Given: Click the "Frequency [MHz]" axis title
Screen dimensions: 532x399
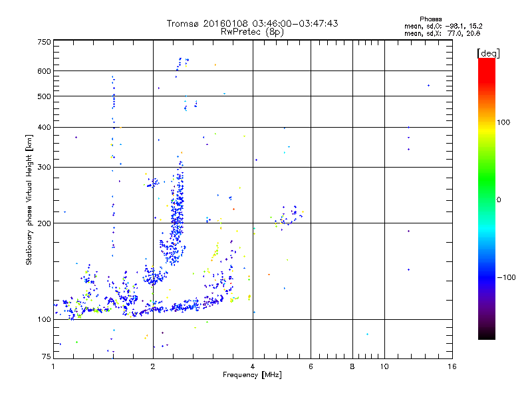Looking at the screenshot, I should (252, 375).
